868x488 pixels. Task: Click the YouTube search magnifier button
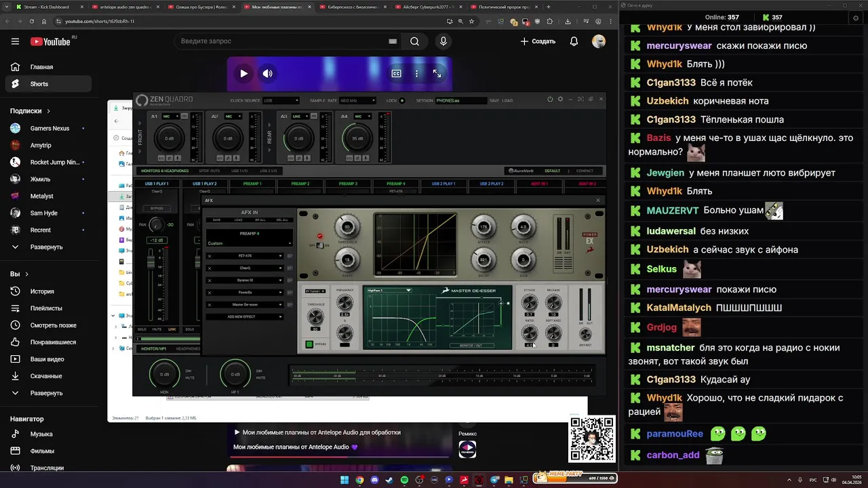click(414, 41)
